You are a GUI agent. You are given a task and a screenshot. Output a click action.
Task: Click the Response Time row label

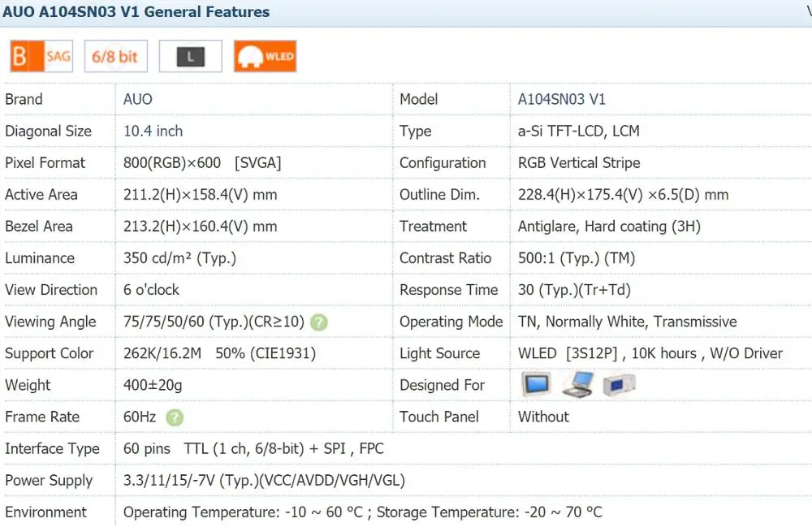point(448,290)
